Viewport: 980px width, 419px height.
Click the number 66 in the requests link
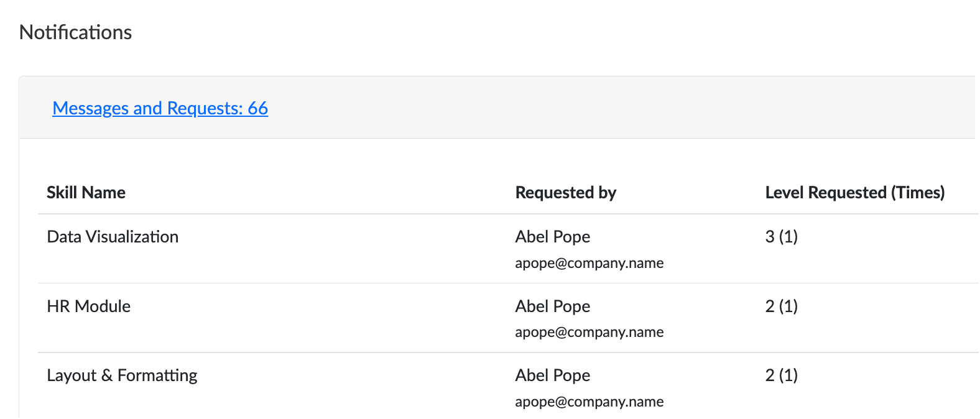point(258,108)
